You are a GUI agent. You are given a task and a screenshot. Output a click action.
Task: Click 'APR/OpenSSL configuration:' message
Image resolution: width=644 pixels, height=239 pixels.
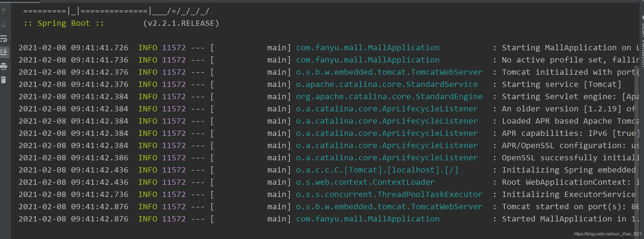pos(564,146)
